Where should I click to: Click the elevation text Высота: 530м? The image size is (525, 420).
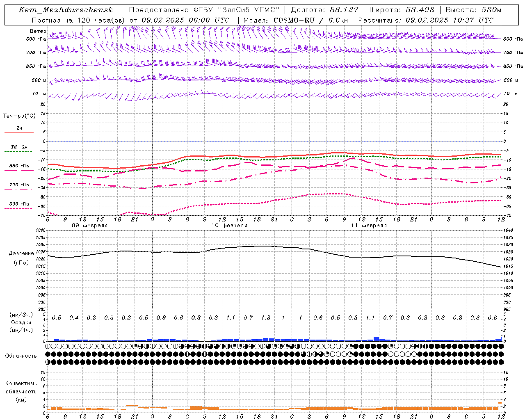[x=473, y=10]
